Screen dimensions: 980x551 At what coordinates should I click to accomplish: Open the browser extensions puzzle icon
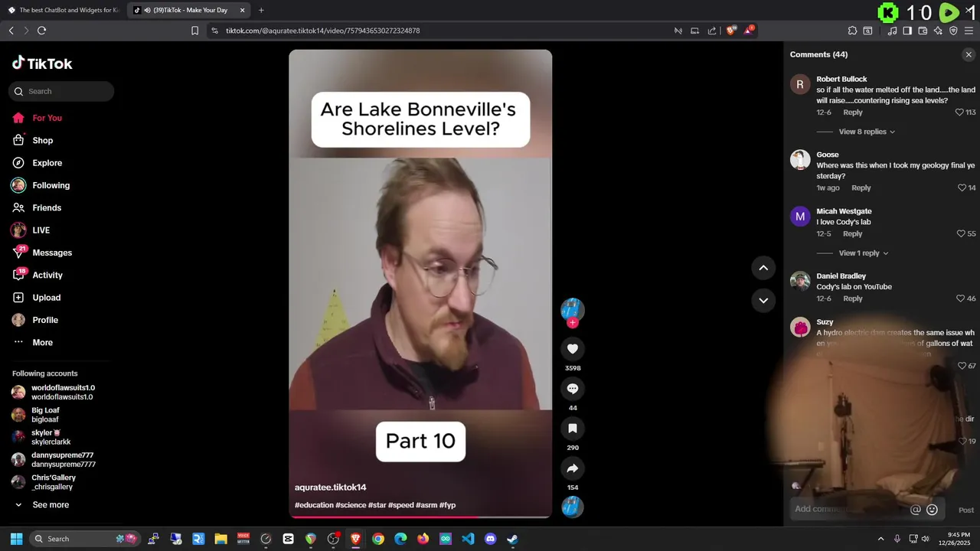(x=852, y=31)
